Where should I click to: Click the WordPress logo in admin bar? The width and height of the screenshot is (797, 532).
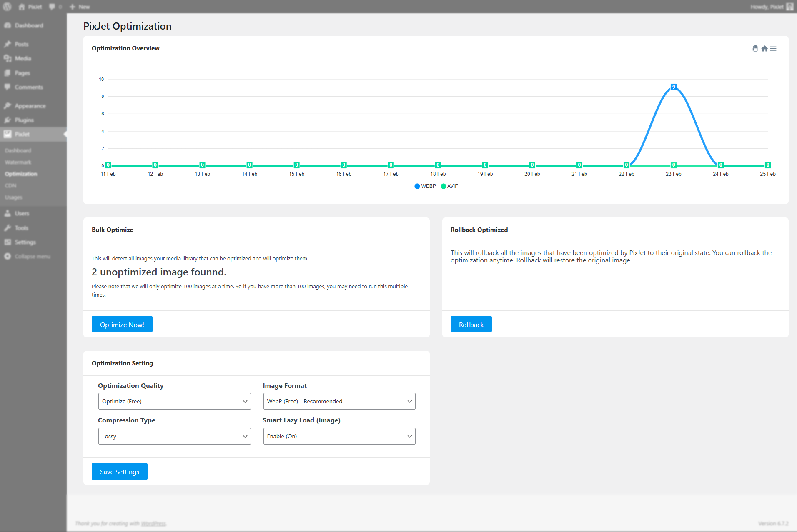coord(7,7)
